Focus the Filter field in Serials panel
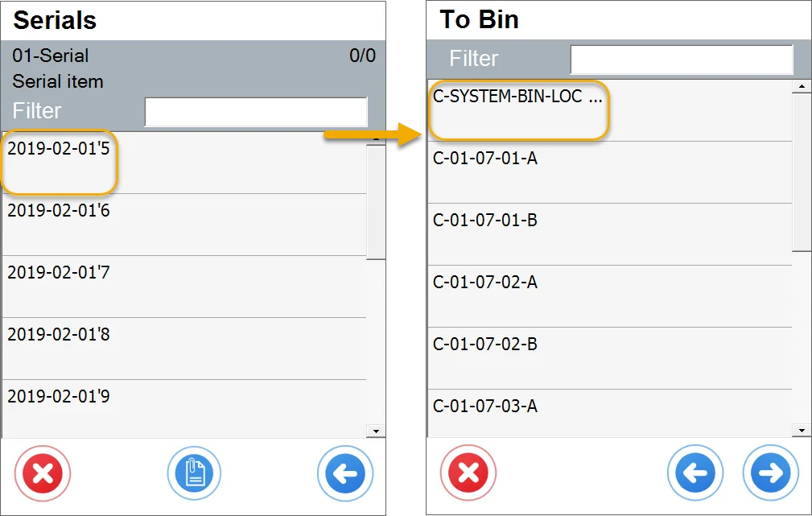This screenshot has height=516, width=812. 255,112
